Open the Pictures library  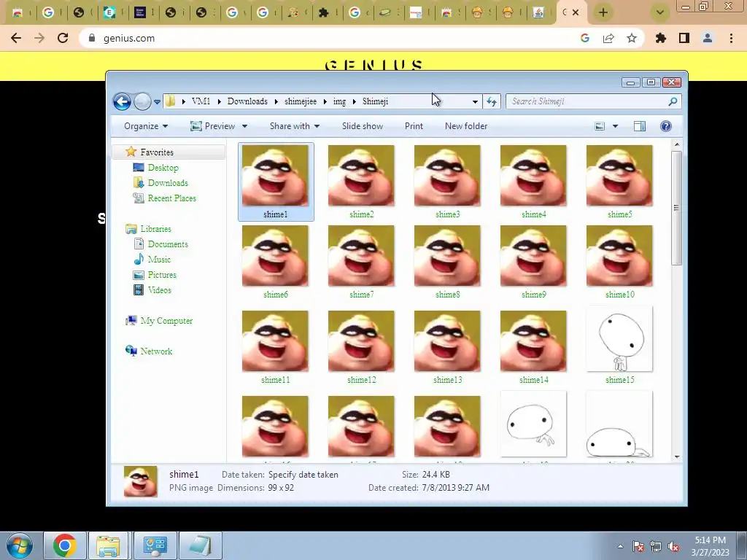click(161, 275)
